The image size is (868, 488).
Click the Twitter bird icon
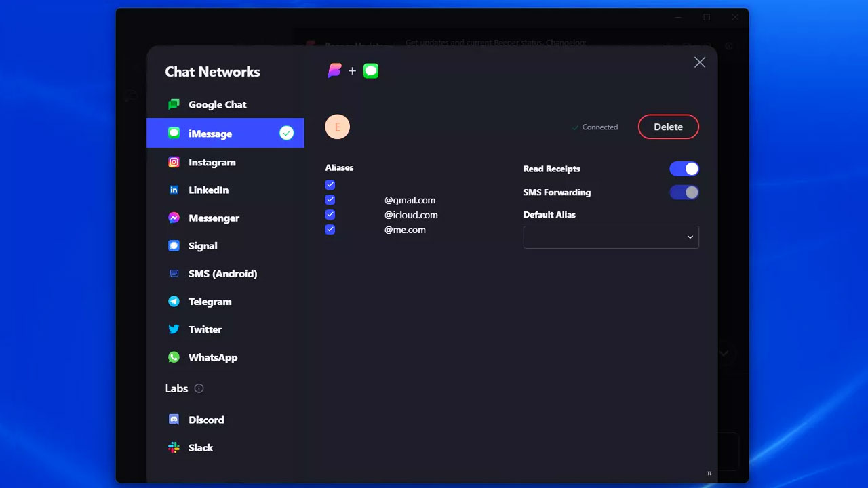pos(174,329)
